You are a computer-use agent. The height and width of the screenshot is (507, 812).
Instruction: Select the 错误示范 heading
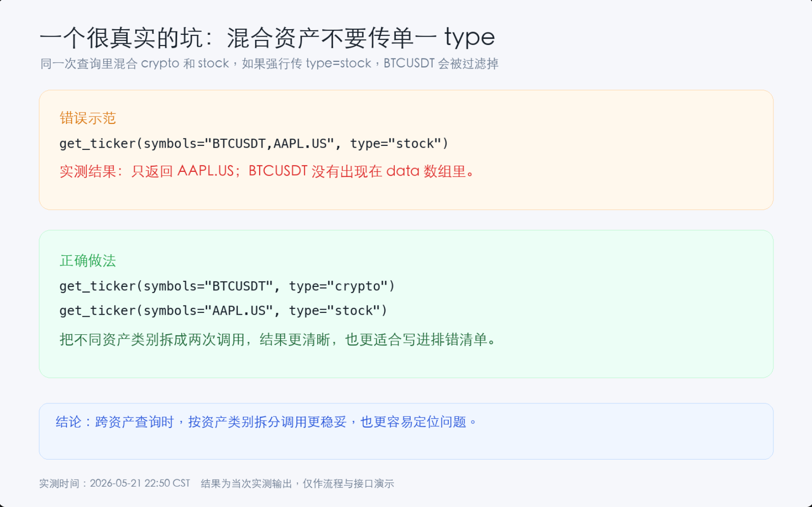[88, 118]
